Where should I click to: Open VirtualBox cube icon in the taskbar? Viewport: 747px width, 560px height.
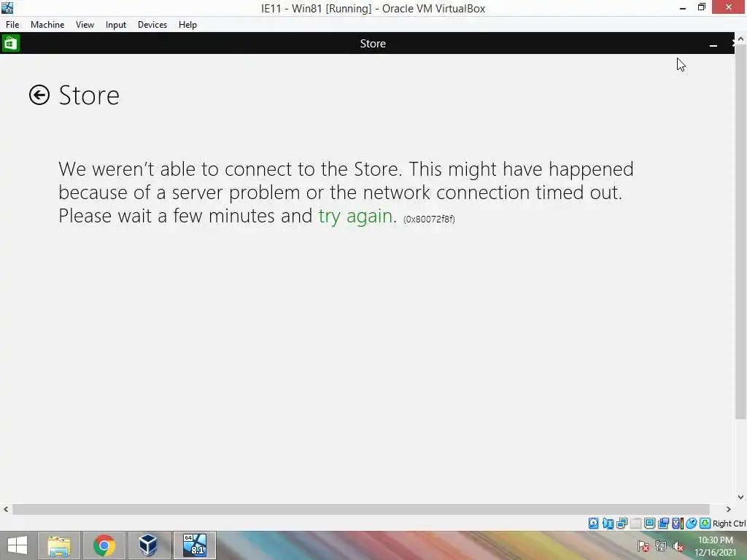pos(149,545)
